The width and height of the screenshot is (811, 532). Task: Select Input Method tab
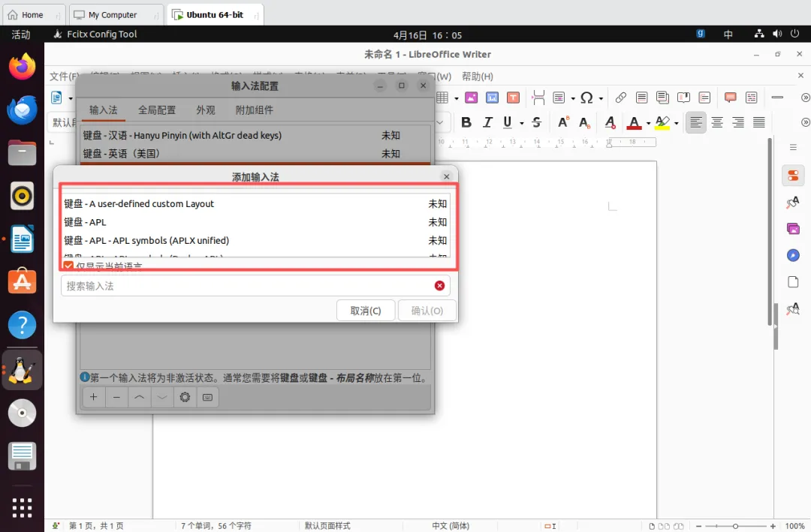[104, 110]
